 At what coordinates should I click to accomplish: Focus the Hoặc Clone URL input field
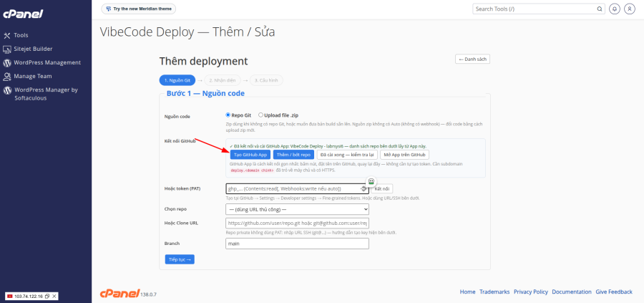pyautogui.click(x=298, y=223)
